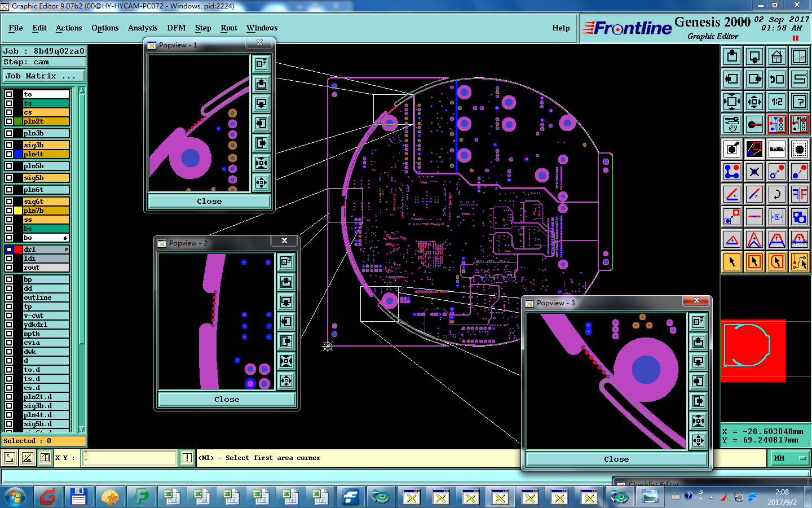Toggle the 'ts' layer checkbox

(9, 103)
